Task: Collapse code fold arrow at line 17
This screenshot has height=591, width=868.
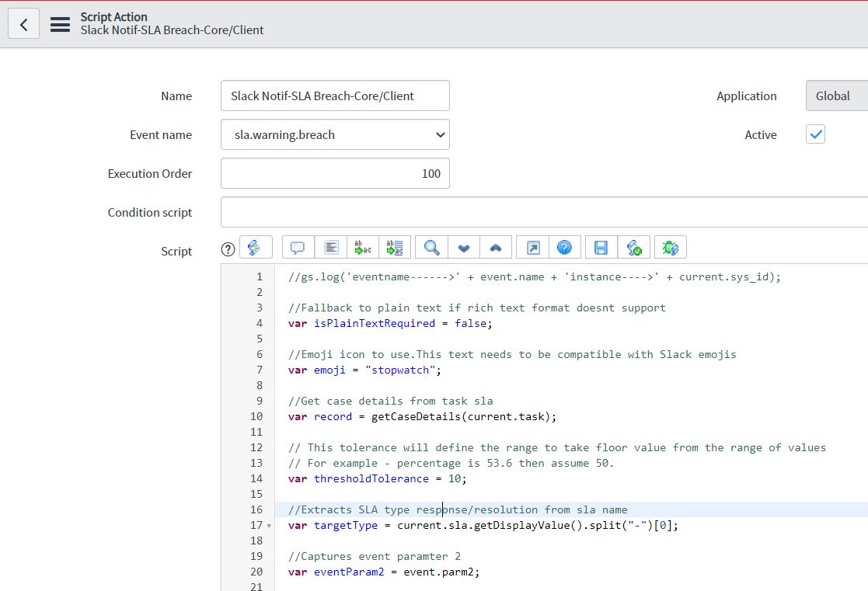Action: pos(269,526)
